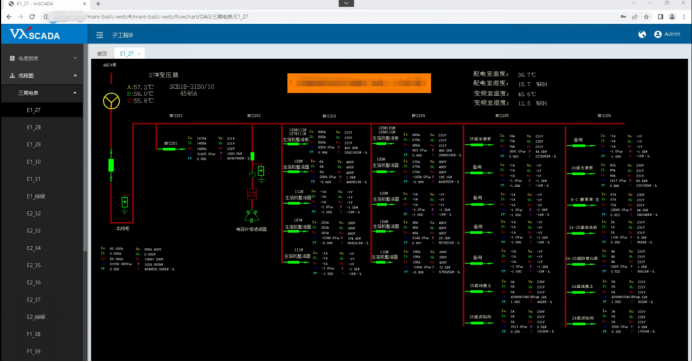Viewport: 692px width, 362px height.
Task: Click the red reactor box symbol
Action: click(x=252, y=194)
